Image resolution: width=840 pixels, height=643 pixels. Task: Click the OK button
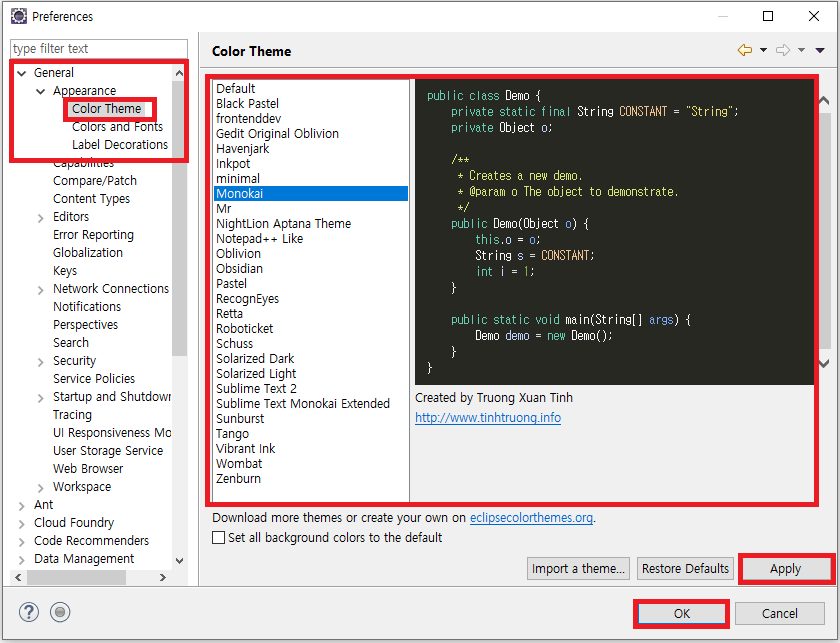click(681, 614)
